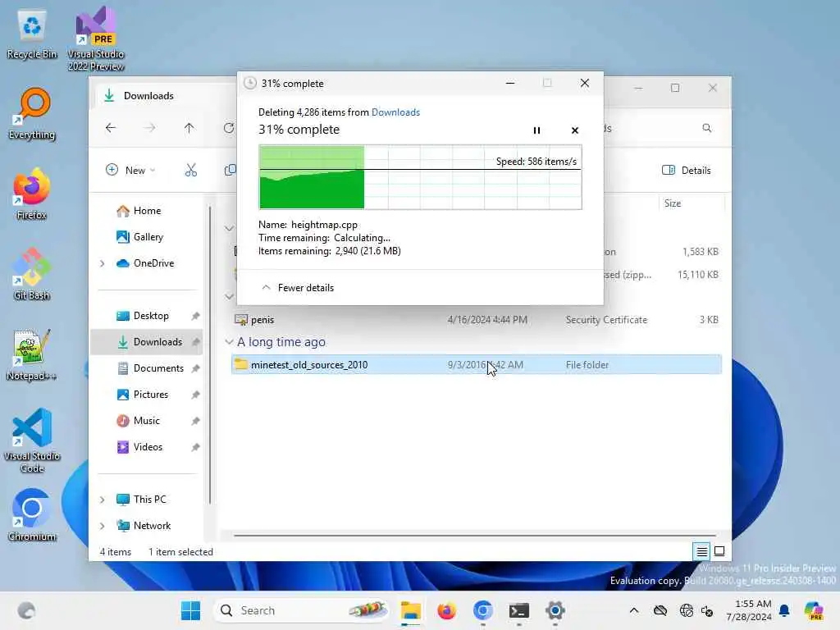This screenshot has height=630, width=840.
Task: Open Visual Studio 2022 Preview shortcut
Action: pyautogui.click(x=96, y=39)
